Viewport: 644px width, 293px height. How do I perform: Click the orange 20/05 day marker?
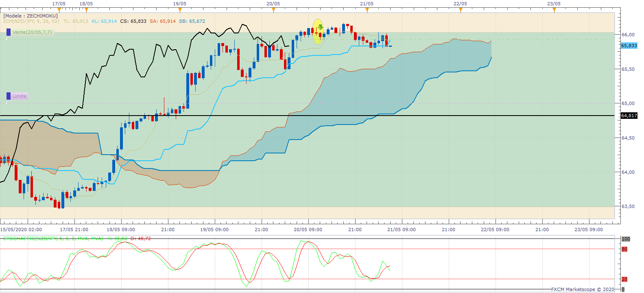pyautogui.click(x=273, y=9)
